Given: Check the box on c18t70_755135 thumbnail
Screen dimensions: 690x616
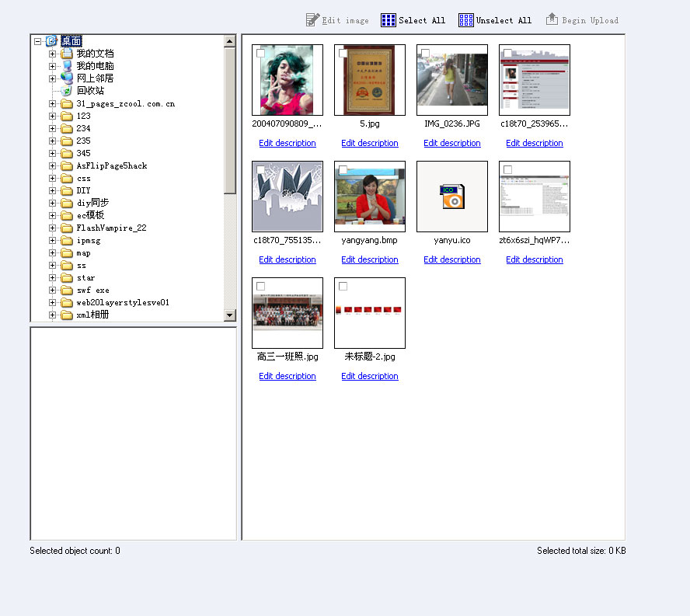Looking at the screenshot, I should click(260, 170).
